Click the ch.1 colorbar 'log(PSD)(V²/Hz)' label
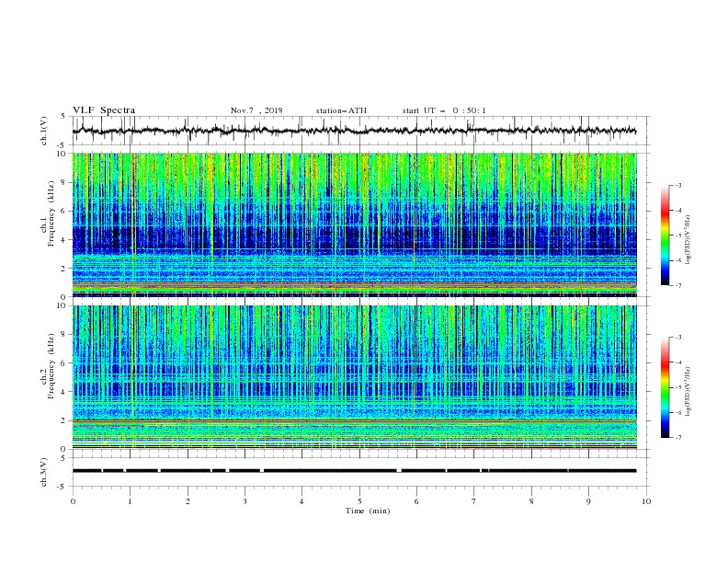 688,240
